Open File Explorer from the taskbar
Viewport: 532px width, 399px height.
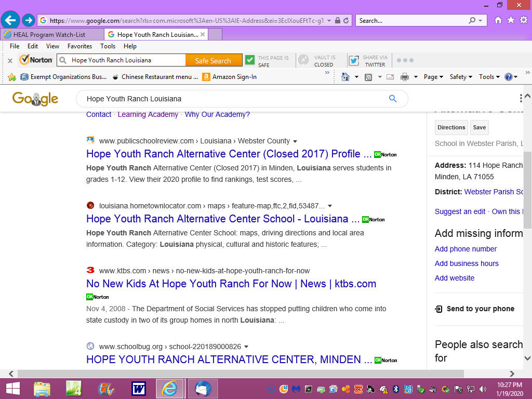(42, 389)
